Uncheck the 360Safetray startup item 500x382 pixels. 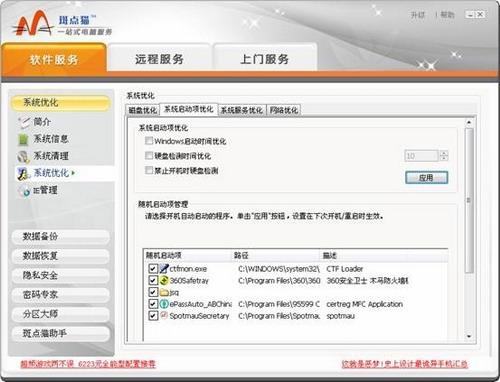click(x=153, y=280)
